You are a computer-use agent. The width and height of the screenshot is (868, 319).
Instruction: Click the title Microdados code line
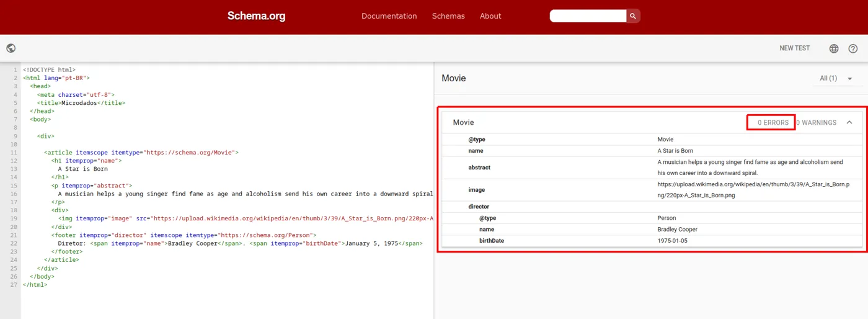(81, 103)
